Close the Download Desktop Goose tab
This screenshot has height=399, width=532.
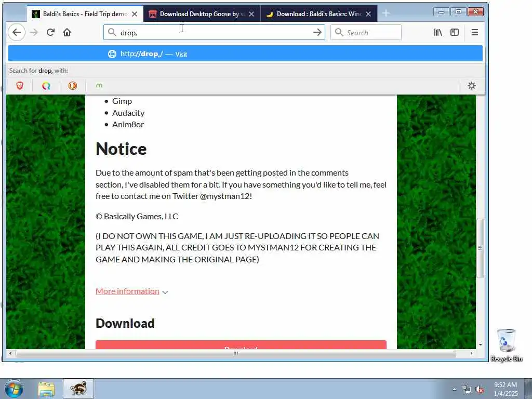coord(251,14)
